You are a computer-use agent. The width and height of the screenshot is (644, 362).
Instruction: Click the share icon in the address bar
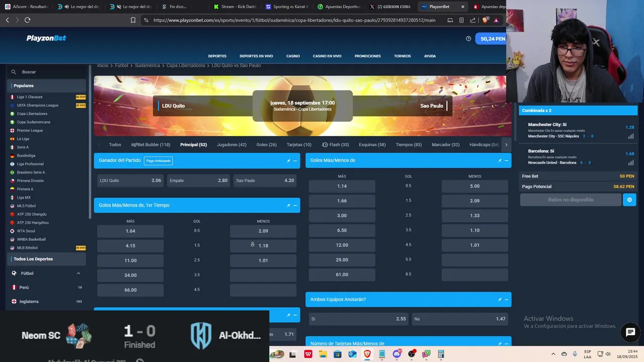[x=473, y=20]
